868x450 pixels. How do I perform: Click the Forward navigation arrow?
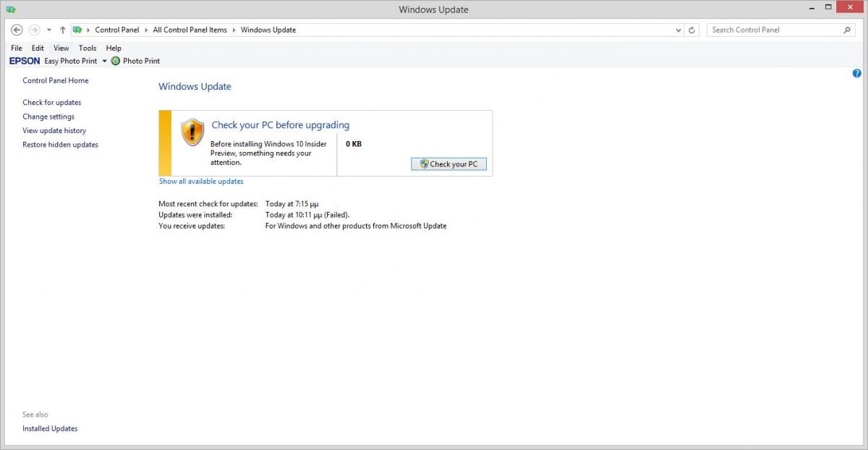pyautogui.click(x=34, y=30)
